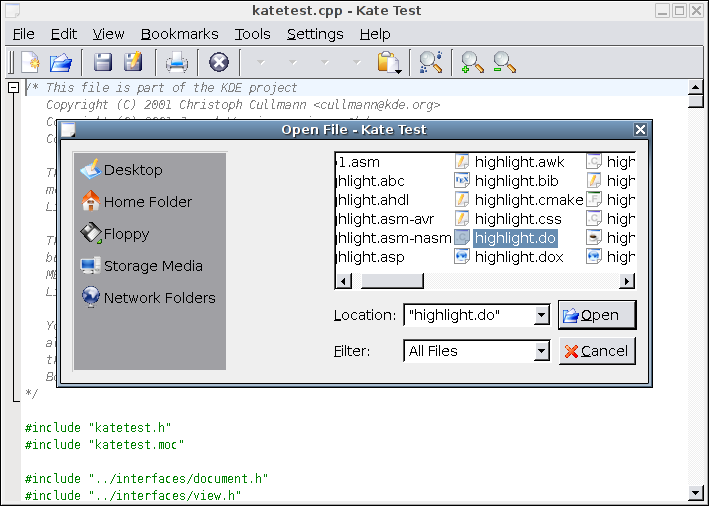Collapse the comment fold marker in editor
The height and width of the screenshot is (506, 709).
(x=14, y=87)
